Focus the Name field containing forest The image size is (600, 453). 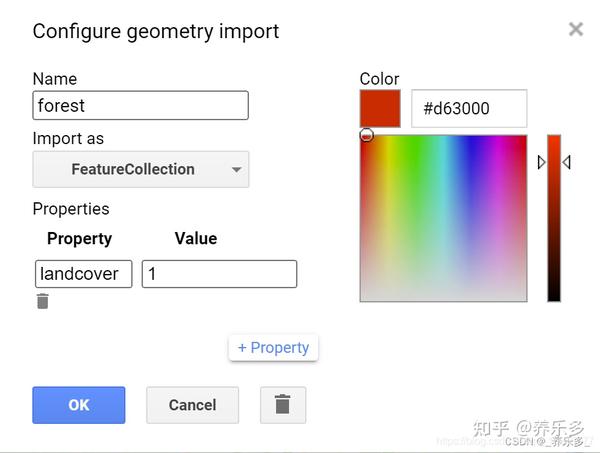tap(140, 105)
